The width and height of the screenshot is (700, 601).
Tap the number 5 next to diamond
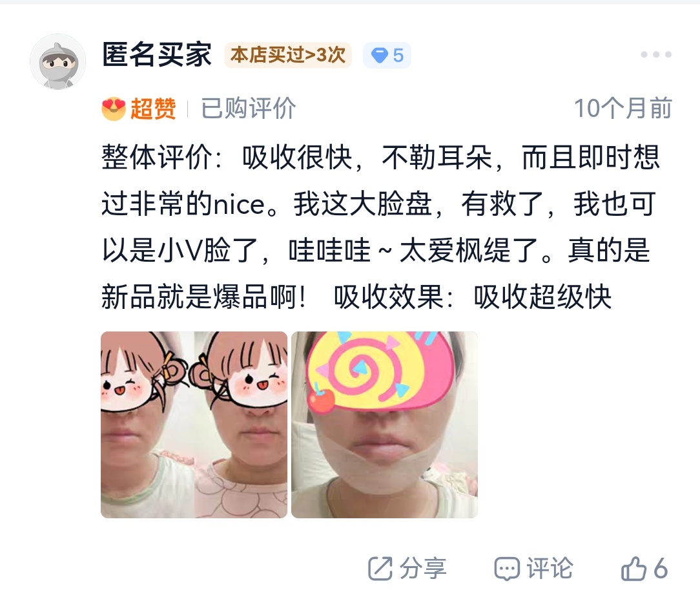click(x=398, y=56)
